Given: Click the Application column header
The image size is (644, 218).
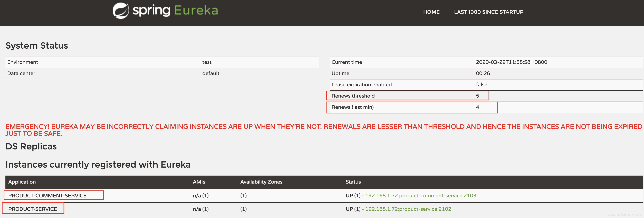Looking at the screenshot, I should coord(22,182).
